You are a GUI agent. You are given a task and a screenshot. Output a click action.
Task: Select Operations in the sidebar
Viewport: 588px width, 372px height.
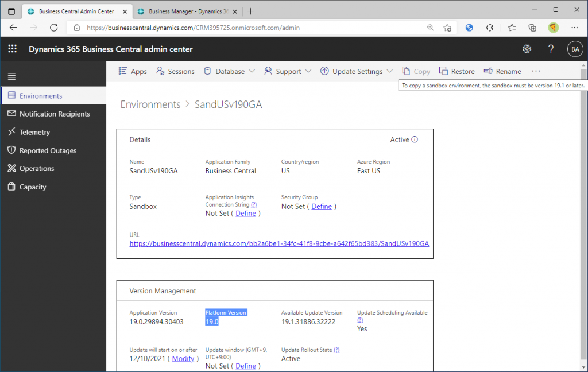(x=53, y=168)
